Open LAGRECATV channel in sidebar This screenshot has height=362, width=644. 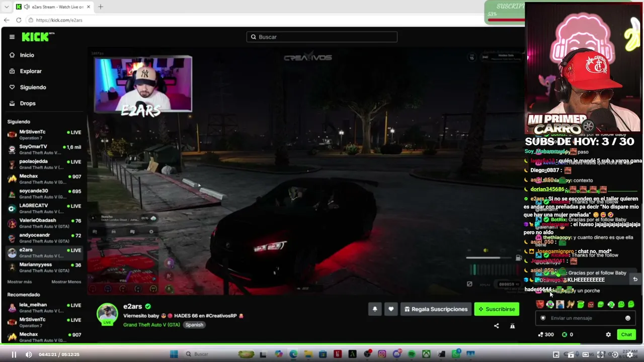44,208
